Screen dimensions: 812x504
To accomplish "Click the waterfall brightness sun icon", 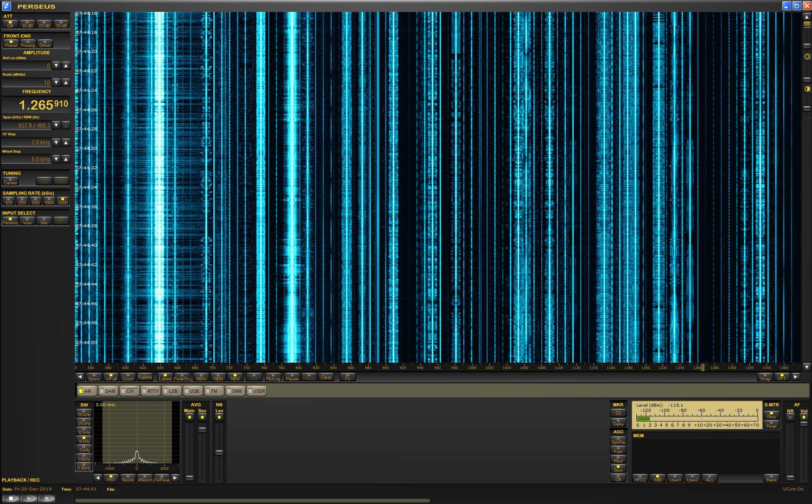I will (807, 57).
